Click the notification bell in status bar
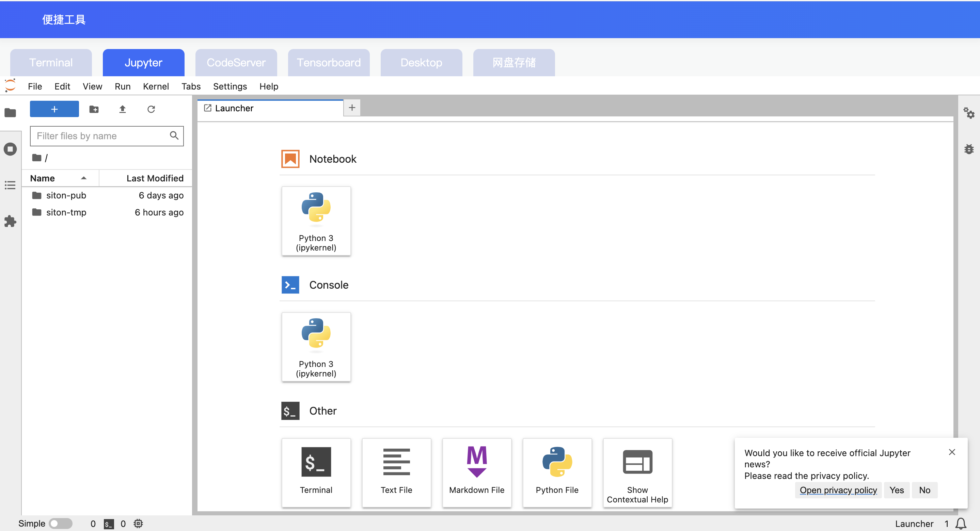 961,524
